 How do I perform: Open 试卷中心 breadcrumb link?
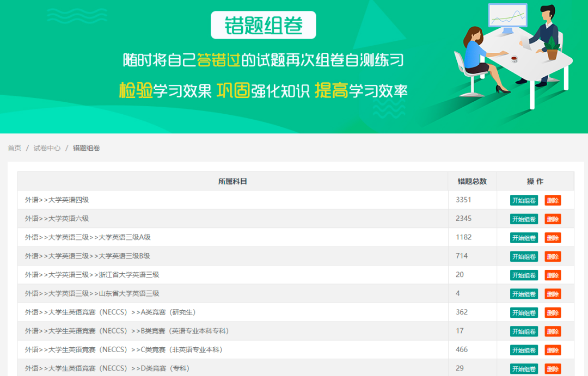(47, 148)
